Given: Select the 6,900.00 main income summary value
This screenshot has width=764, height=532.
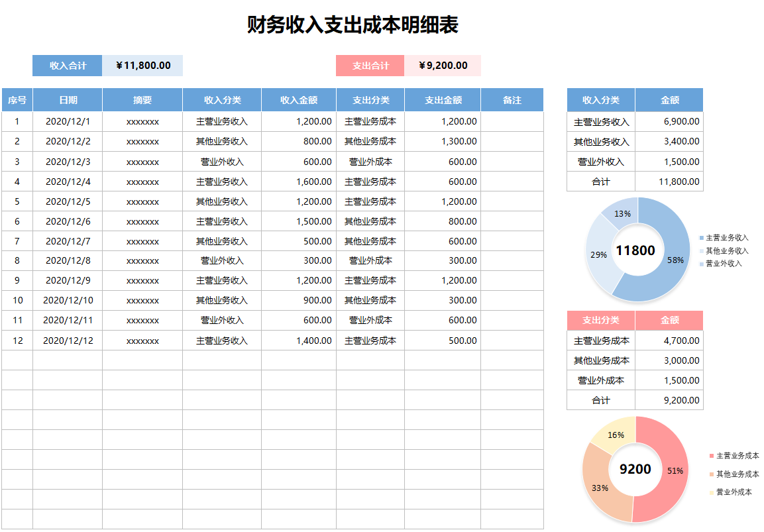Looking at the screenshot, I should click(x=669, y=121).
